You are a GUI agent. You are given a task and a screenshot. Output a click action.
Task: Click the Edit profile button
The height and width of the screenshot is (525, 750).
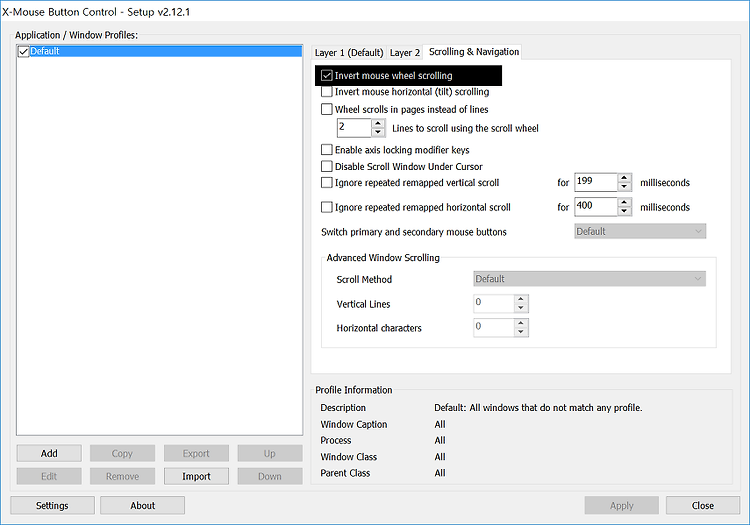(49, 476)
